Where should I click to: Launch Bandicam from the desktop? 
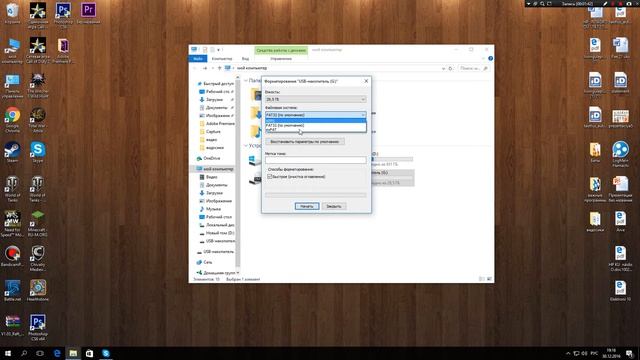point(12,256)
